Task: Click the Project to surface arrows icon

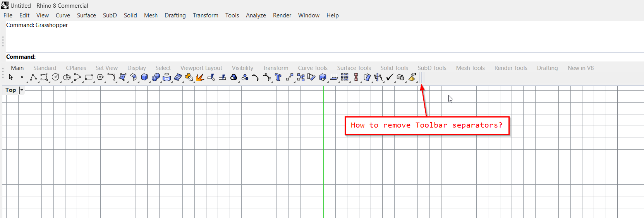Action: pyautogui.click(x=334, y=77)
